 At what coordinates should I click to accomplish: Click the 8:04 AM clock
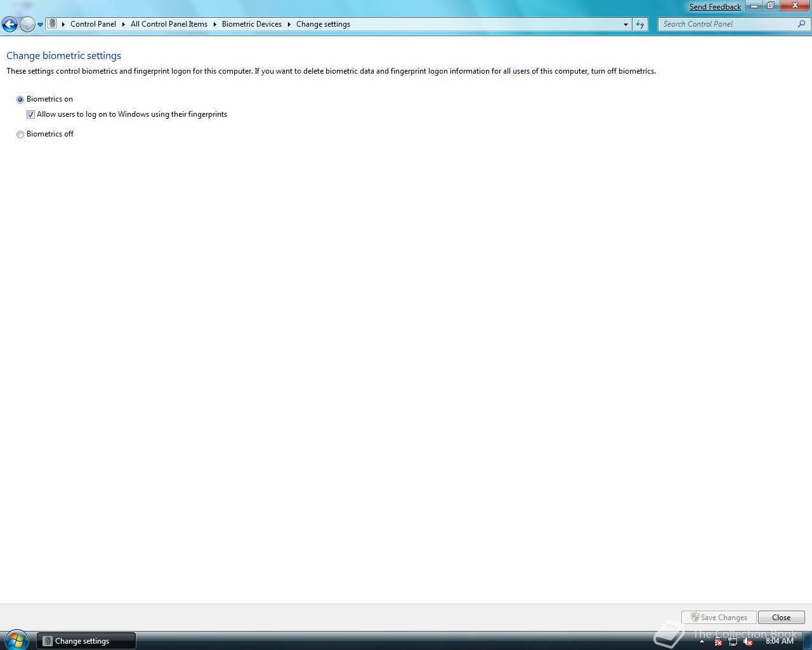[780, 641]
